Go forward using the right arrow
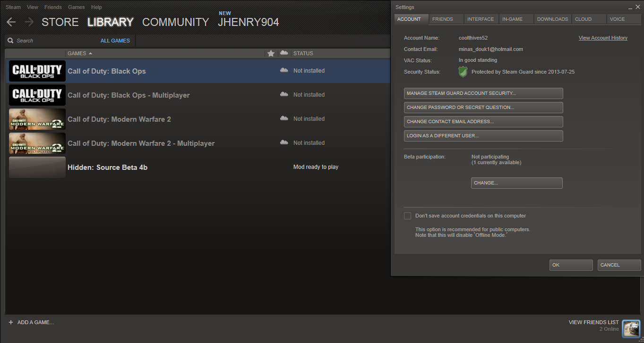This screenshot has width=644, height=343. click(29, 22)
